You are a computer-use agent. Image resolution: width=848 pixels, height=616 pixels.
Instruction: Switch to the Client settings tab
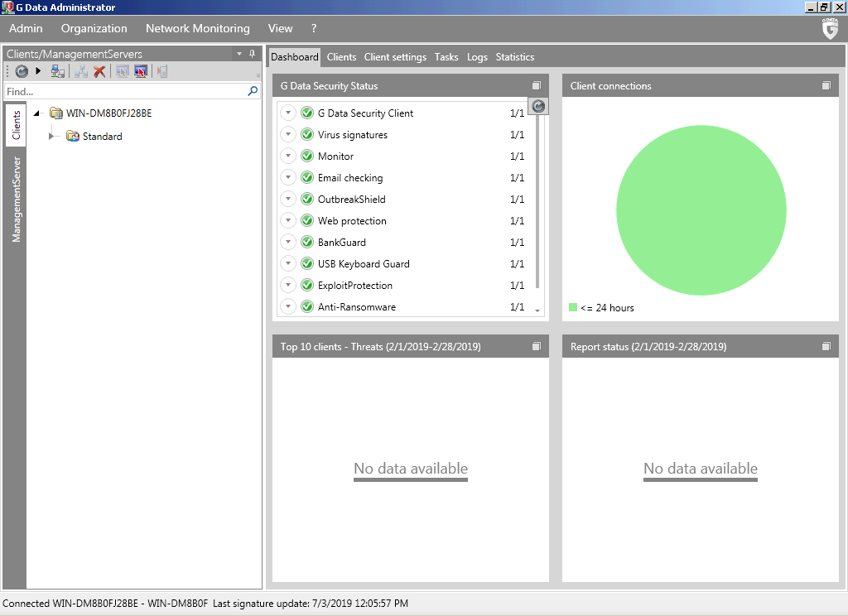click(x=395, y=57)
